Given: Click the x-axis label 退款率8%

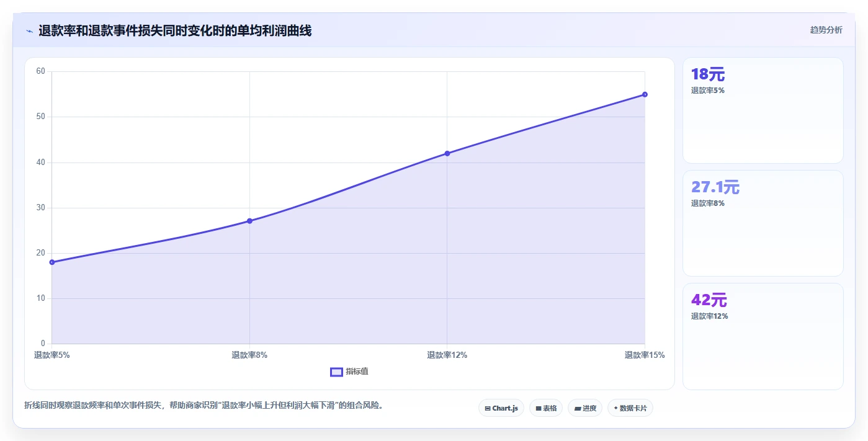Looking at the screenshot, I should [249, 355].
